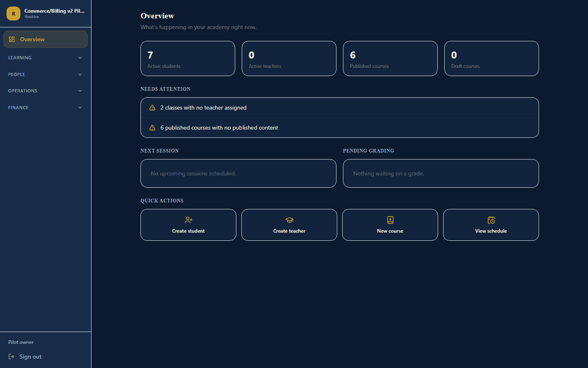Expand the Operations section chevron

pyautogui.click(x=80, y=91)
